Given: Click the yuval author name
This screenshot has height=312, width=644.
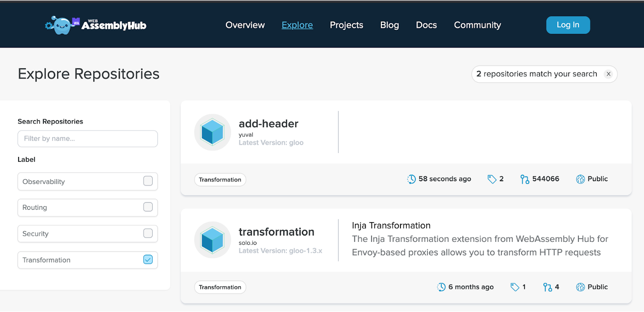Looking at the screenshot, I should coord(246,134).
